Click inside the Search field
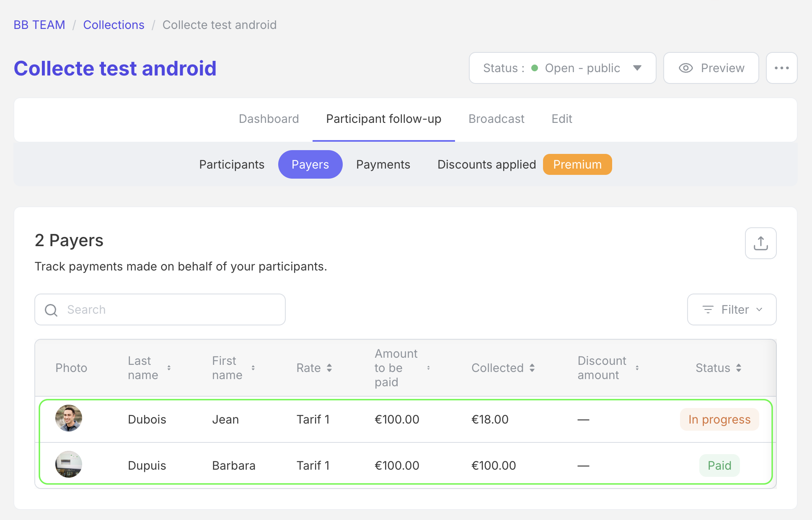This screenshot has width=812, height=520. pos(159,310)
